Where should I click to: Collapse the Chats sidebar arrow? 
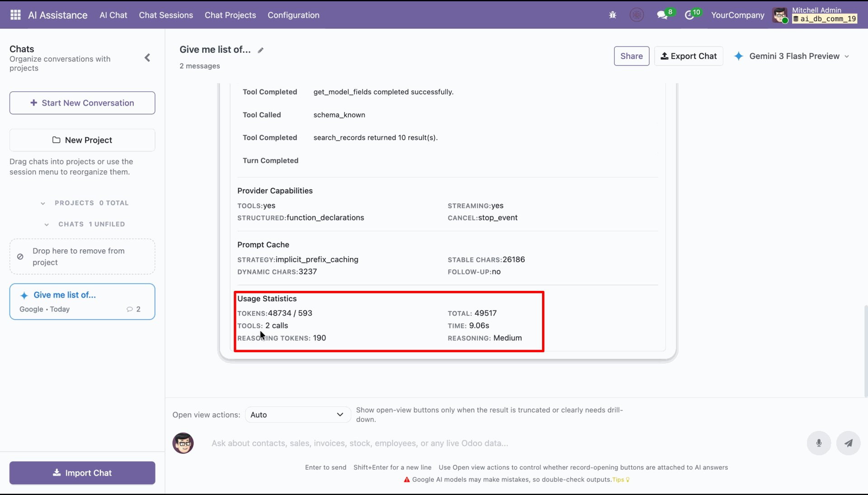coord(147,58)
